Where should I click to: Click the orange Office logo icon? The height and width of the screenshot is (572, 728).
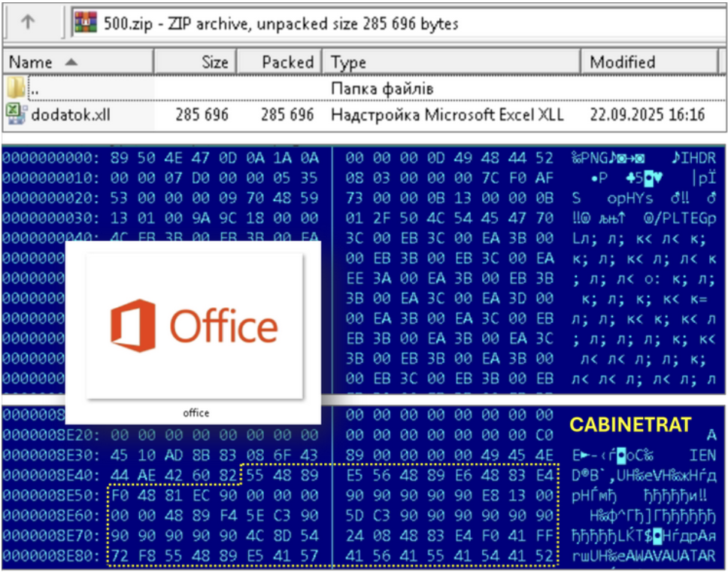(133, 325)
